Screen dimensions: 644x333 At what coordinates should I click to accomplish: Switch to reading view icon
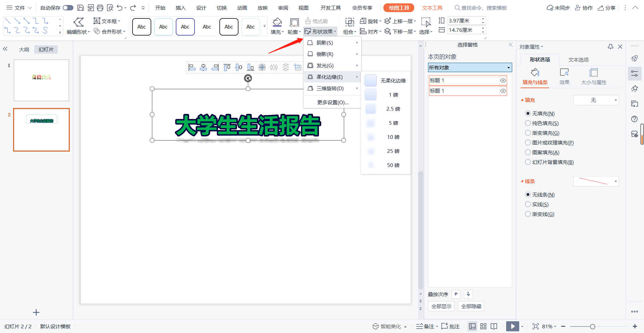tap(494, 326)
